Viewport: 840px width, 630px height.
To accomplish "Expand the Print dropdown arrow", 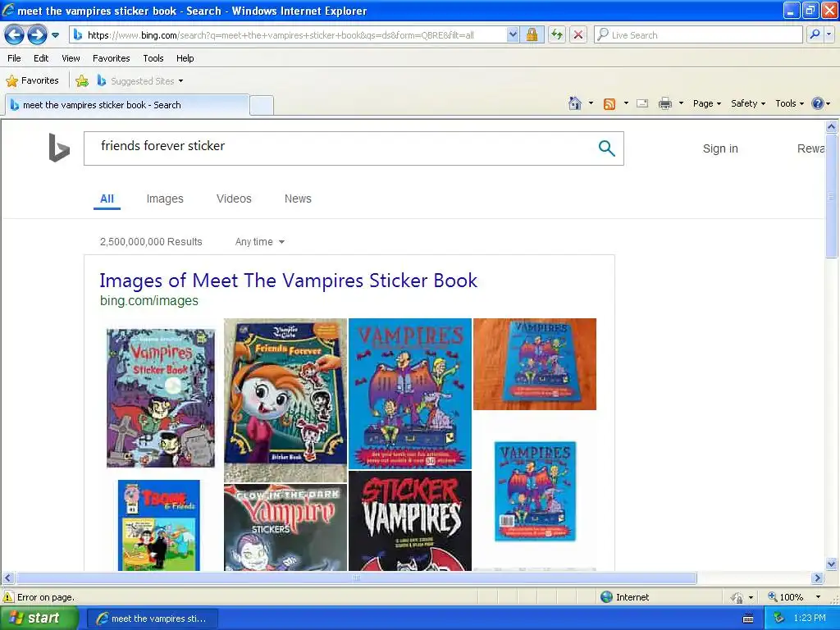I will (x=681, y=103).
